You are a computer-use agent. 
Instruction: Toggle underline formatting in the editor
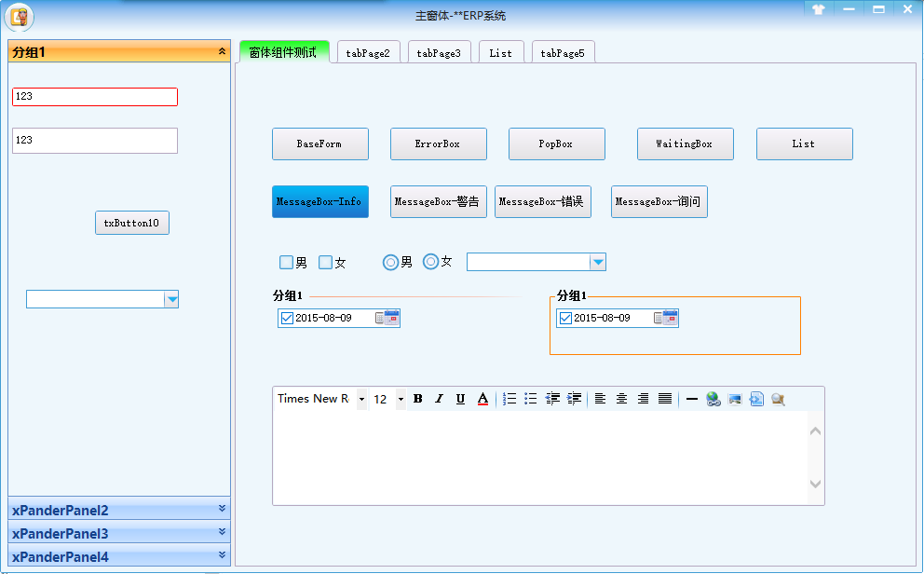coord(461,399)
